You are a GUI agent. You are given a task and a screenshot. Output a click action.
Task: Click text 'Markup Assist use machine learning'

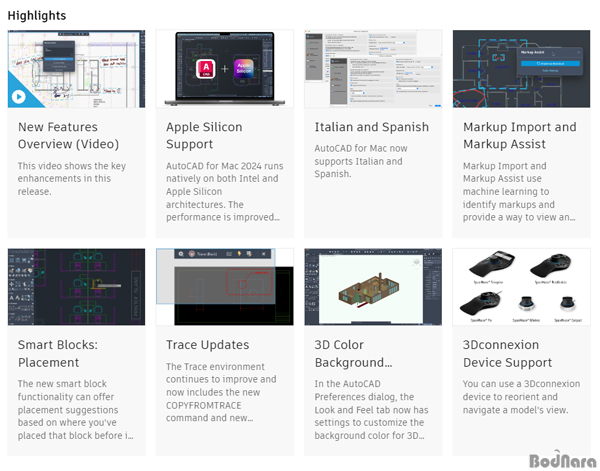click(506, 185)
